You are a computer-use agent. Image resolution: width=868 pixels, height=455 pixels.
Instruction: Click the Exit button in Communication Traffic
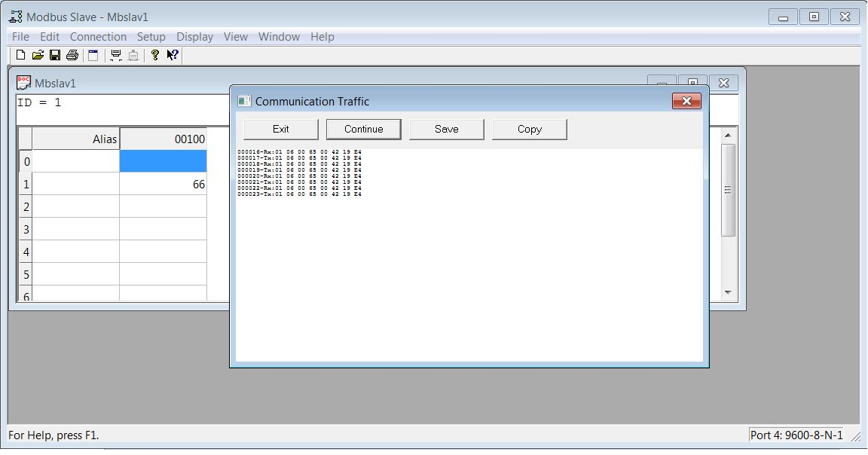(280, 129)
